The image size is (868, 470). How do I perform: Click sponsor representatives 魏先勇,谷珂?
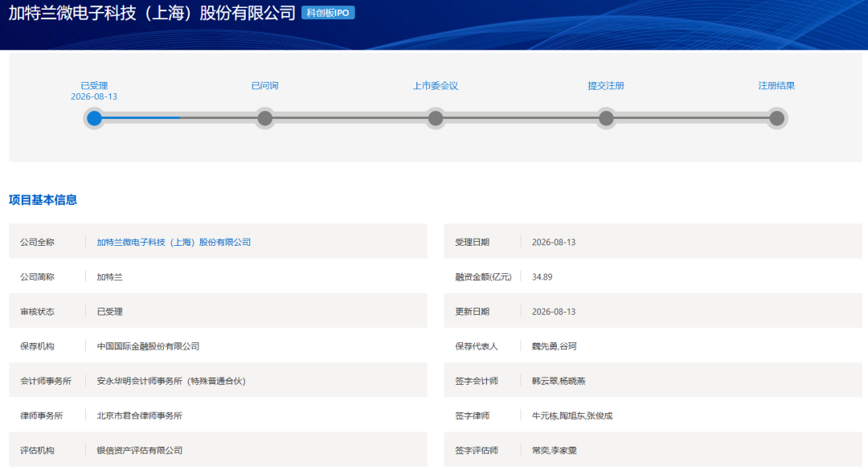[x=554, y=346]
